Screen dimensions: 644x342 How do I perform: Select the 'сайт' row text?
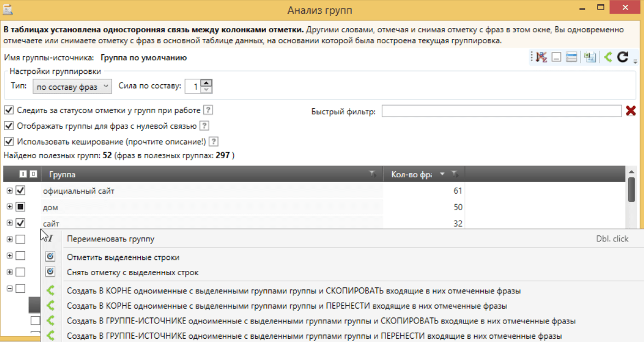(51, 224)
